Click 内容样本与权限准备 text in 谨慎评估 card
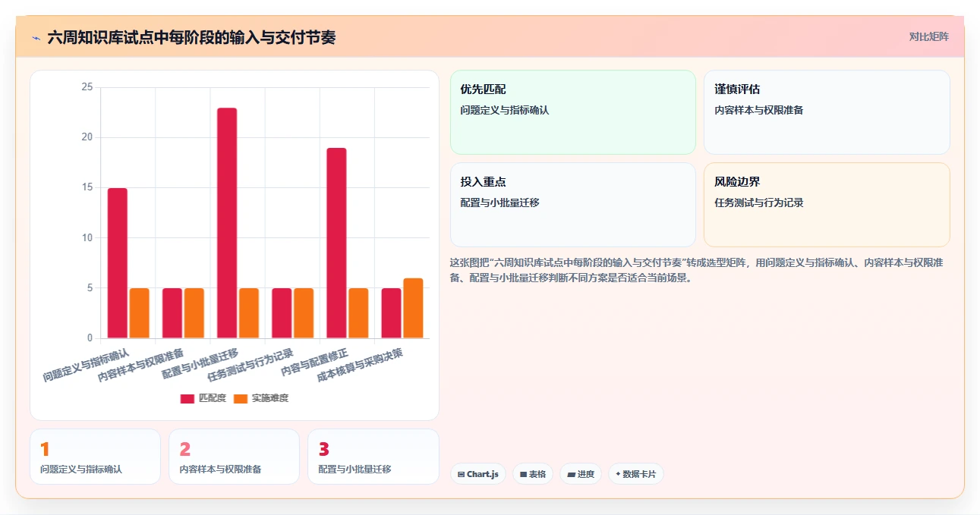The width and height of the screenshot is (980, 515). point(759,110)
